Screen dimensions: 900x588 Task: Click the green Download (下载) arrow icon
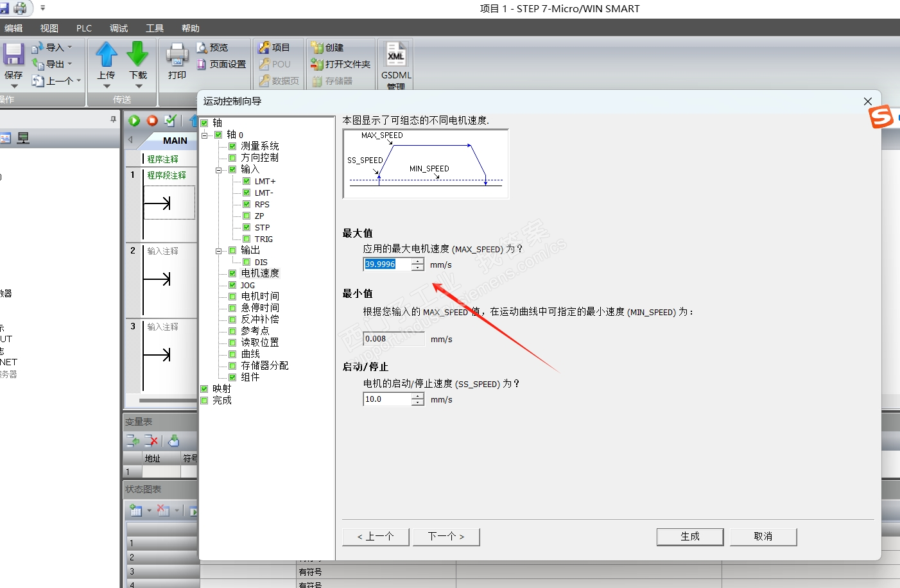[137, 55]
